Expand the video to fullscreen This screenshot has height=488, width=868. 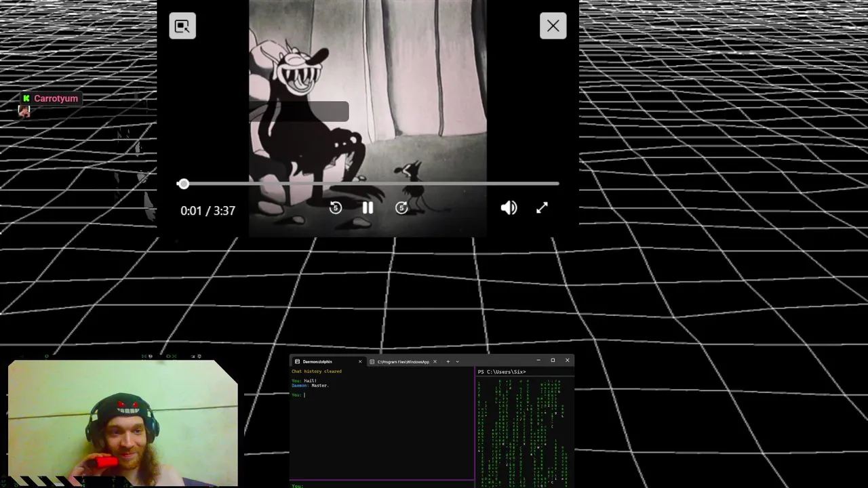(x=542, y=208)
